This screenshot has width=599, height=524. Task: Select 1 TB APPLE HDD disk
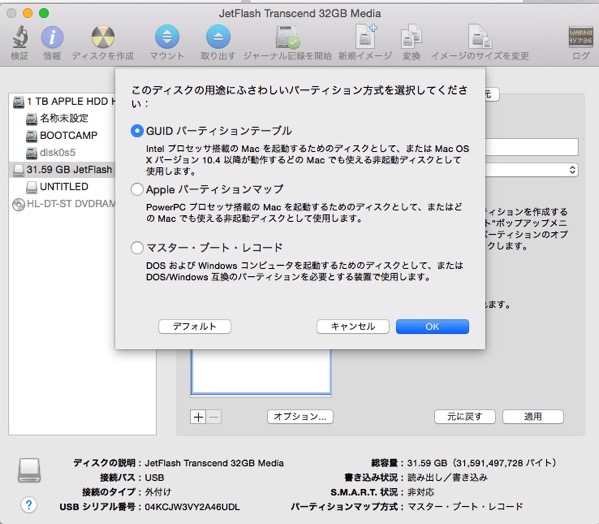[63, 101]
